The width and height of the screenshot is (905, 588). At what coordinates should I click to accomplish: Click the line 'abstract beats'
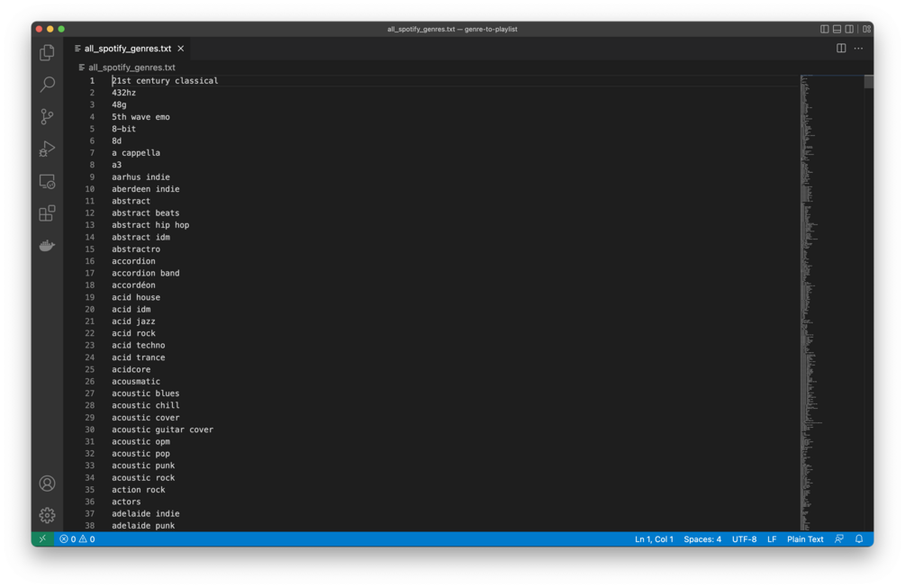click(x=146, y=213)
